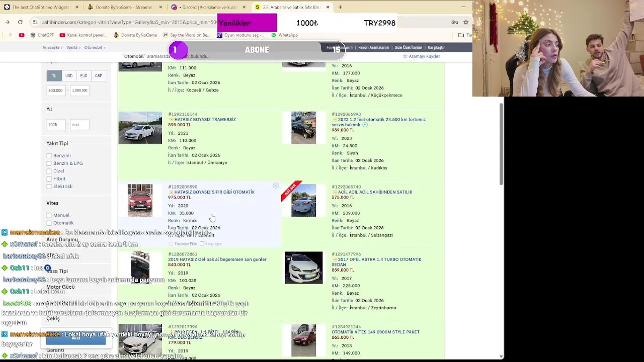Open the ChatGPT bookmark
The image size is (644, 362).
42,35
